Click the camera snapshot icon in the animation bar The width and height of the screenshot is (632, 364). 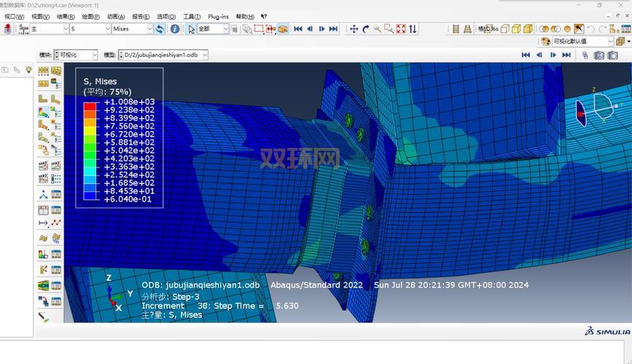coord(599,55)
